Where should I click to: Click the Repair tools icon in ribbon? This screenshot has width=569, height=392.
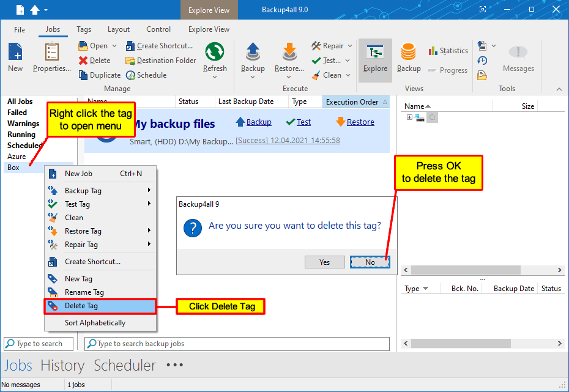pos(316,46)
